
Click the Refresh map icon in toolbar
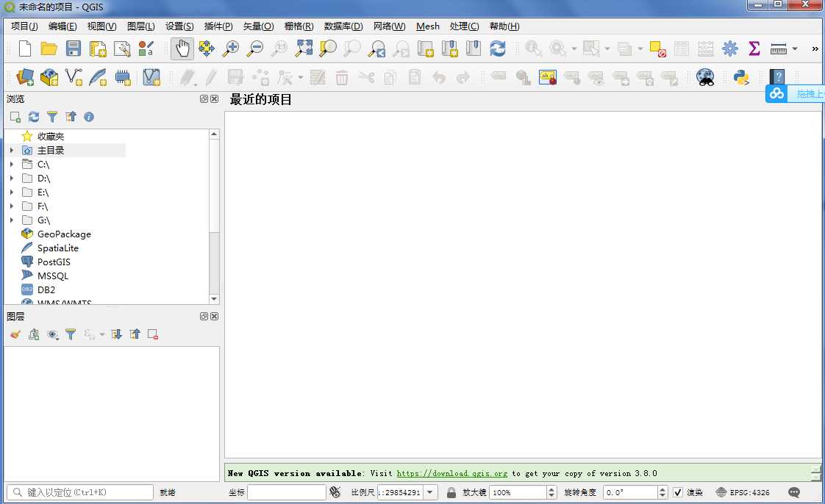click(497, 48)
